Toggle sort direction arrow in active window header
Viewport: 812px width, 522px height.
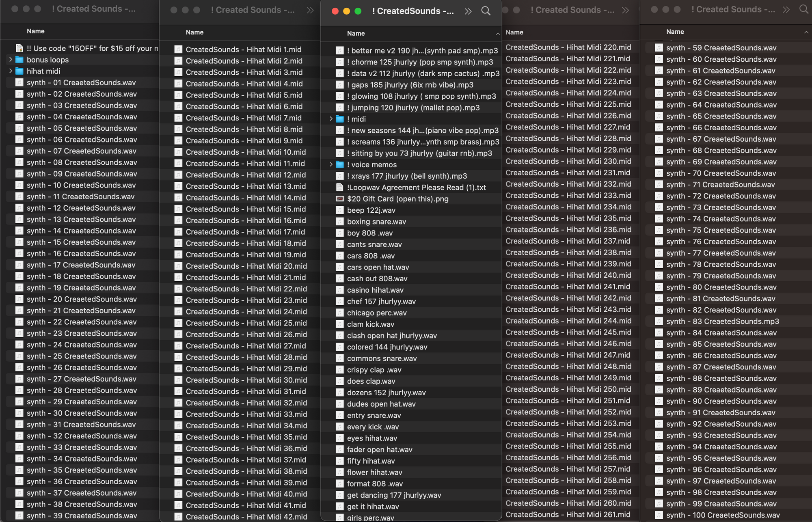point(497,34)
